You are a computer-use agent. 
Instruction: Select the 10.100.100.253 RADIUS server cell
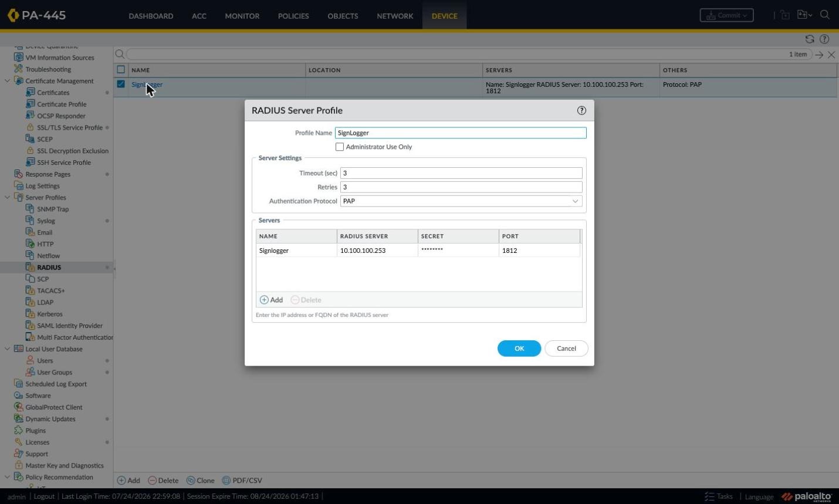[377, 251]
